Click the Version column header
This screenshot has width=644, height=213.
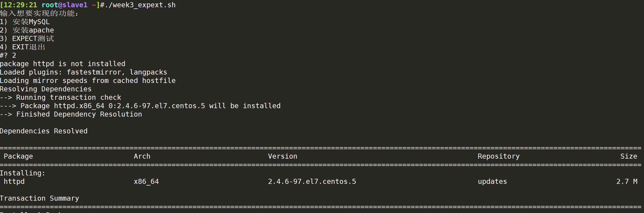pyautogui.click(x=283, y=156)
